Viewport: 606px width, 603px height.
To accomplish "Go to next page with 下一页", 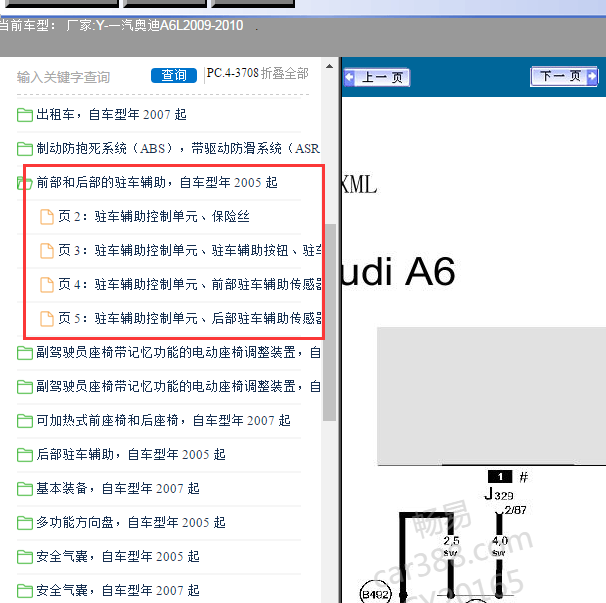I will coord(565,76).
